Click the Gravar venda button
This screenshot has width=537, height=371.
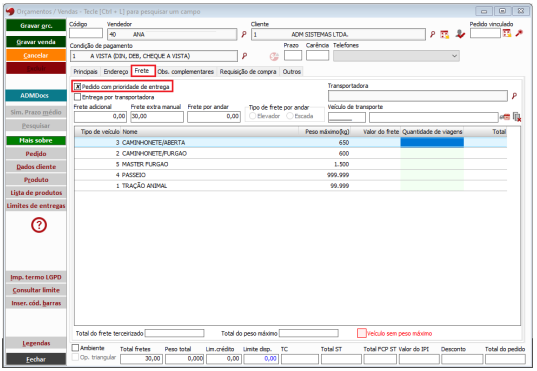(x=36, y=42)
